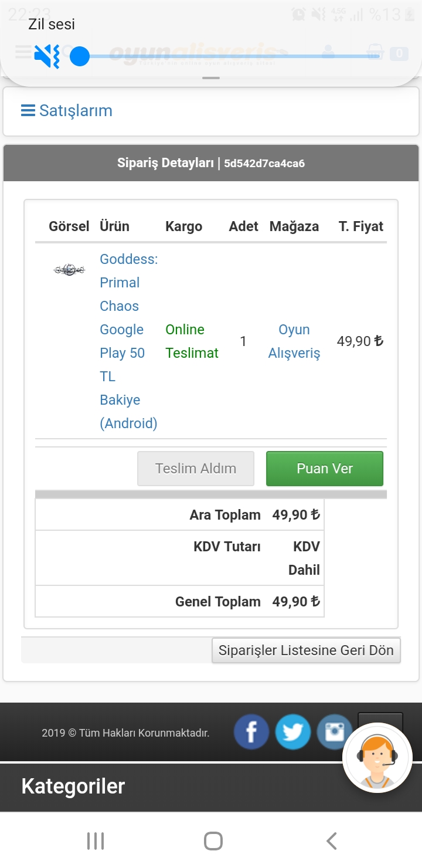The image size is (422, 868).
Task: Click the green Puan Ver button
Action: 324,469
